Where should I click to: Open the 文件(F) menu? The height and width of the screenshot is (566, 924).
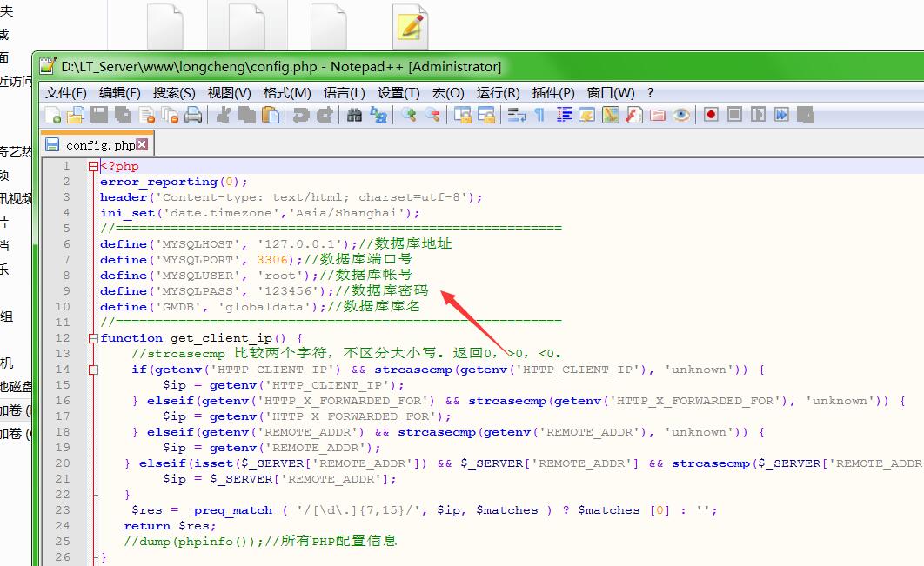66,92
